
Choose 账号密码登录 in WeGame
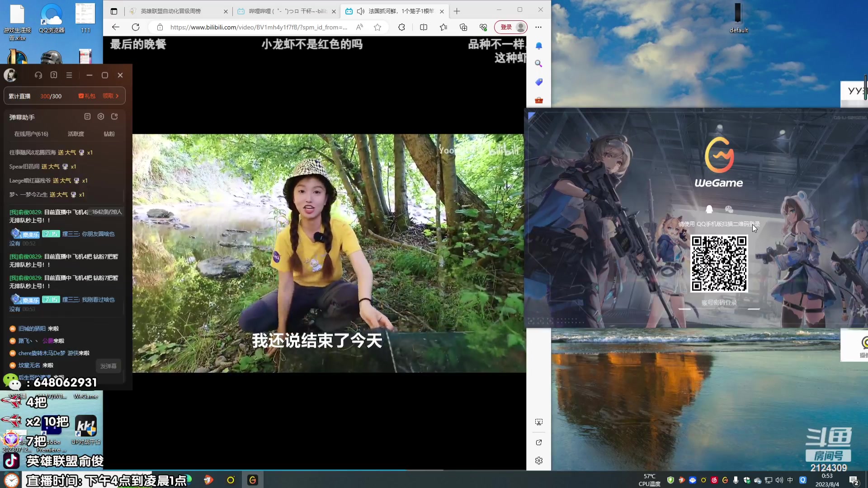719,302
